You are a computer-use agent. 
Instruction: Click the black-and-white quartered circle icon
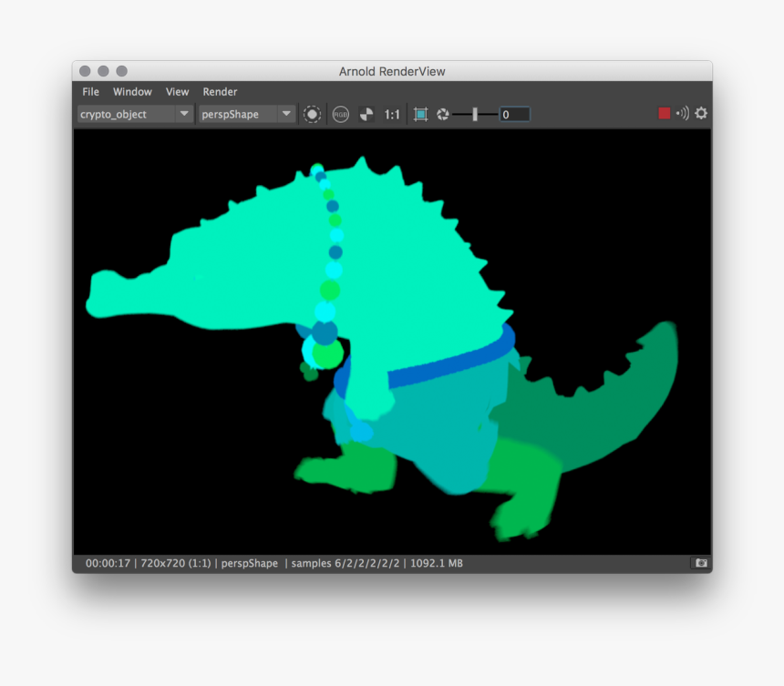click(x=366, y=115)
